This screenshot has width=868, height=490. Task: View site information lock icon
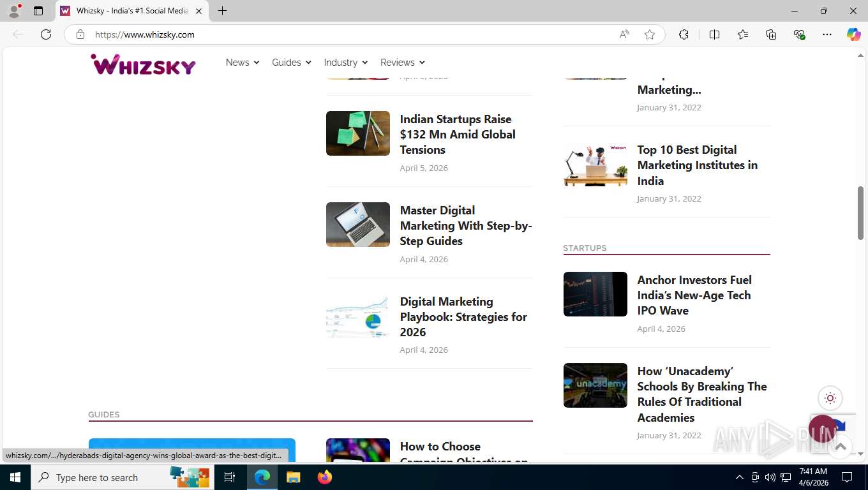(x=80, y=34)
